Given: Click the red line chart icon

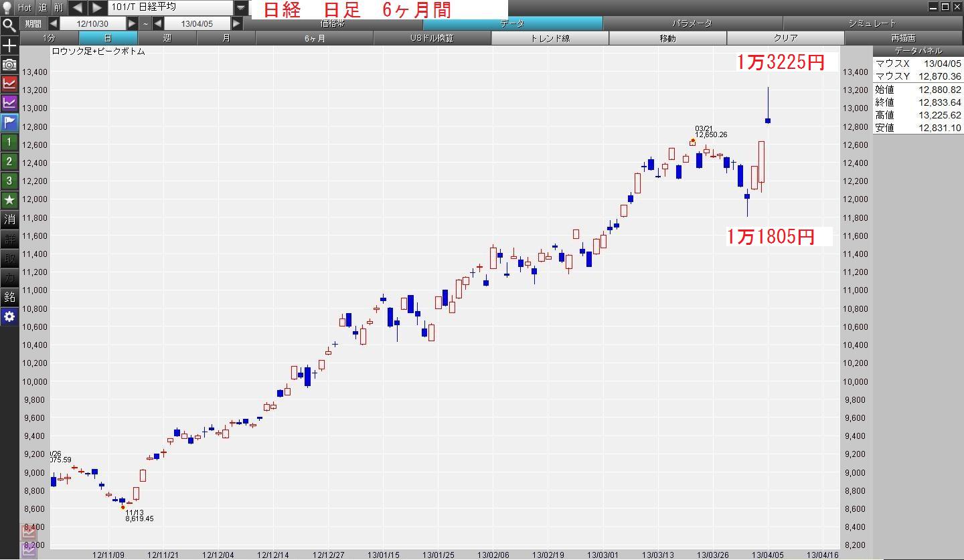Looking at the screenshot, I should [9, 84].
